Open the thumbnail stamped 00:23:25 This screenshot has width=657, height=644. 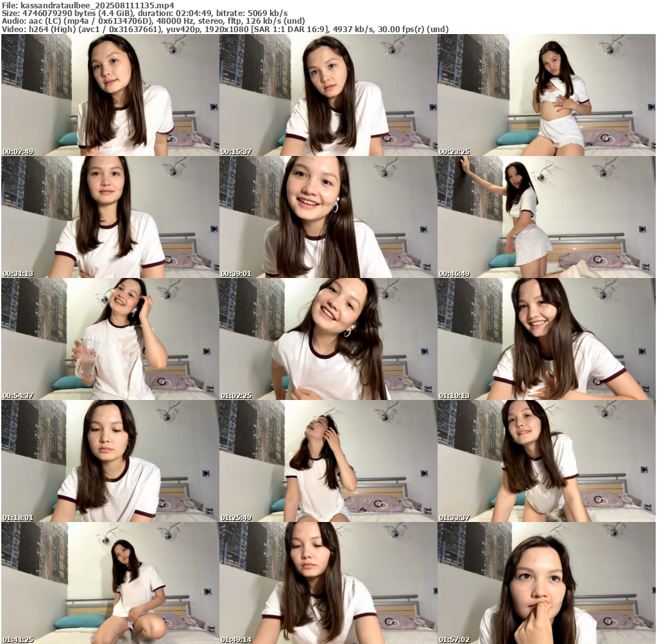[547, 95]
